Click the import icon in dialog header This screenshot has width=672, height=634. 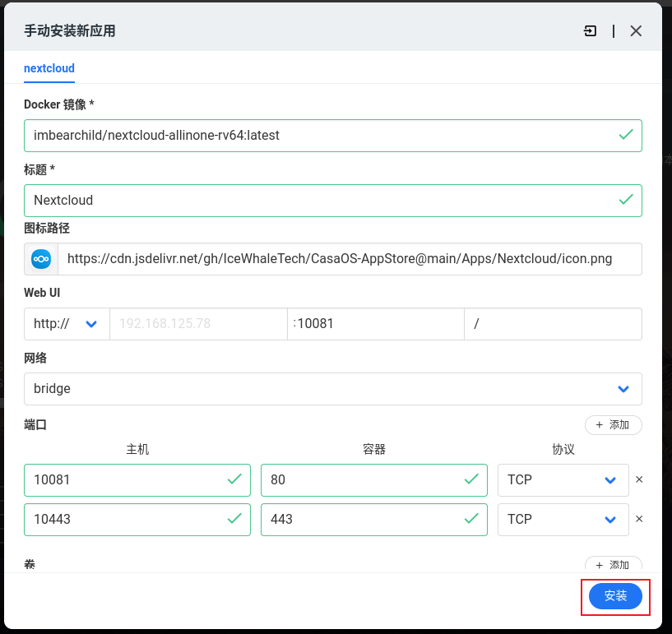pos(590,31)
